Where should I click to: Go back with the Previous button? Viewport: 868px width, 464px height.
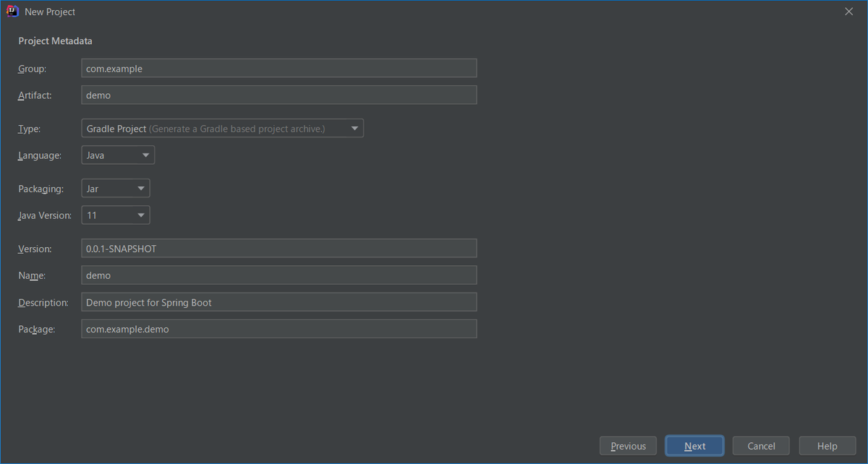tap(628, 446)
